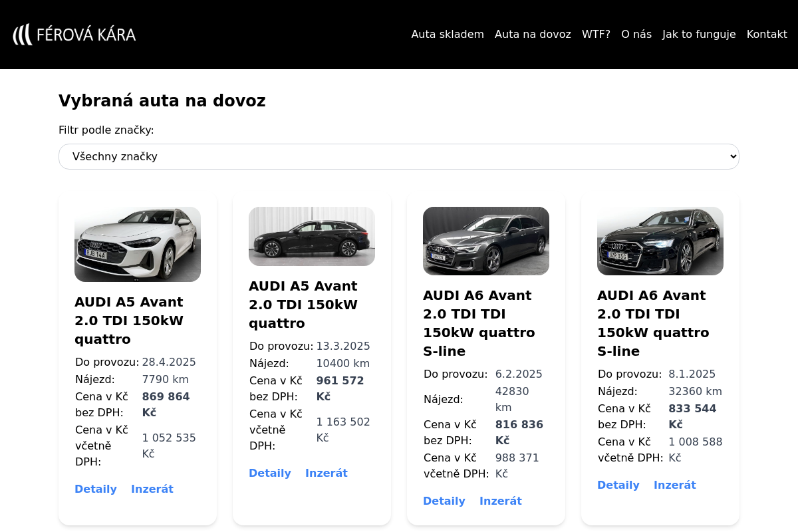
Task: Click the Férová Kára logo
Action: (74, 35)
